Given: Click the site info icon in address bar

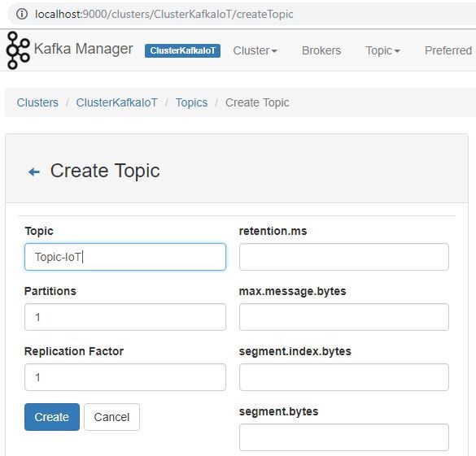Looking at the screenshot, I should 21,14.
